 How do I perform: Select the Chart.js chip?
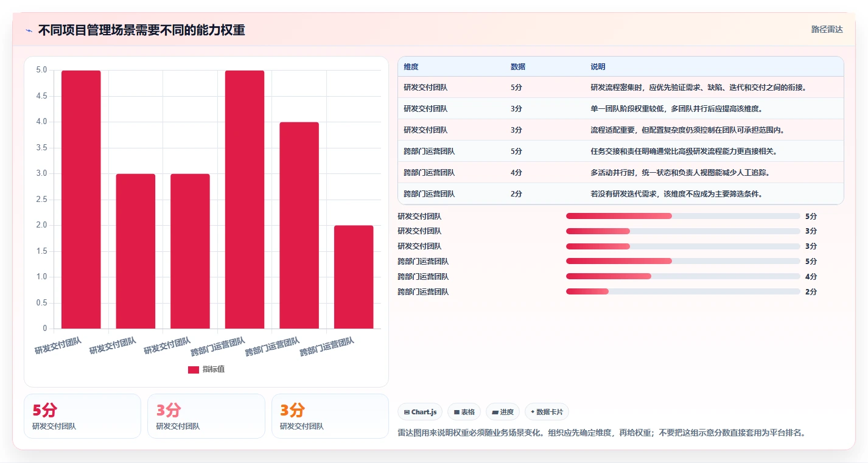[420, 412]
